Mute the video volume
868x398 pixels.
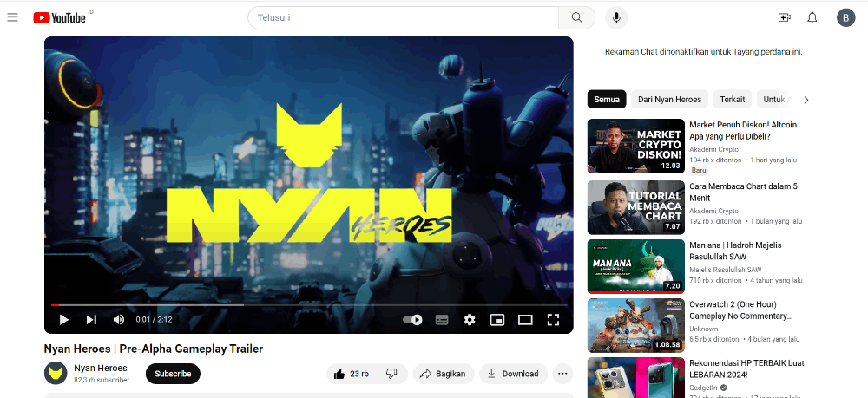pos(119,320)
